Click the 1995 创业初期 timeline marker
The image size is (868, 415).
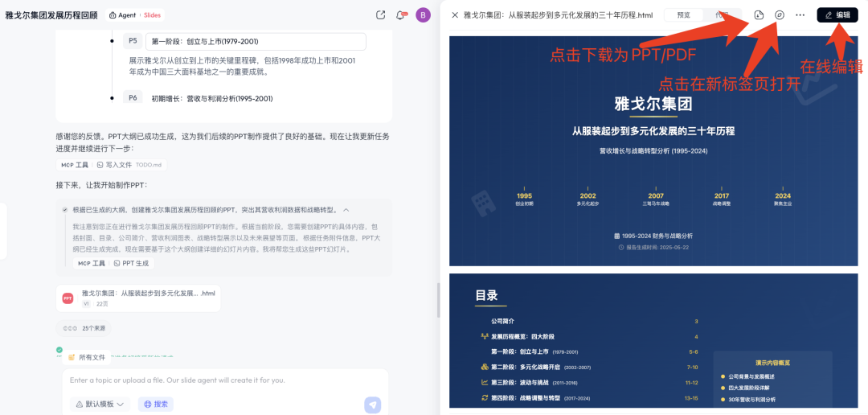tap(524, 199)
